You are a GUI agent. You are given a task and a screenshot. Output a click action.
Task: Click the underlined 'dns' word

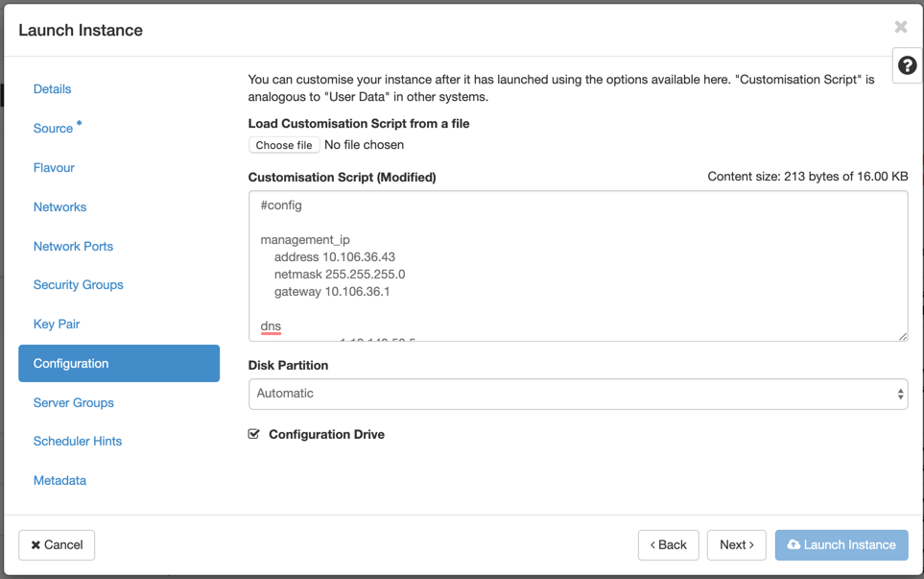click(272, 326)
